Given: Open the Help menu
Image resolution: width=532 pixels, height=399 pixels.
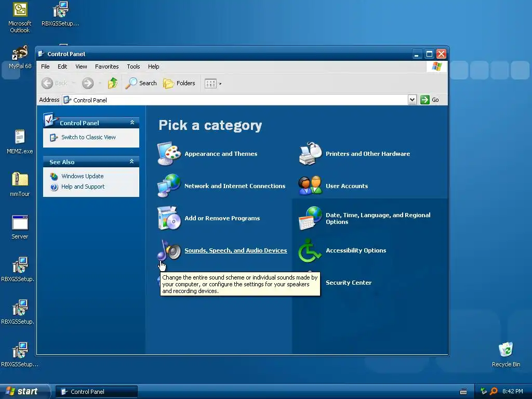Looking at the screenshot, I should (153, 66).
